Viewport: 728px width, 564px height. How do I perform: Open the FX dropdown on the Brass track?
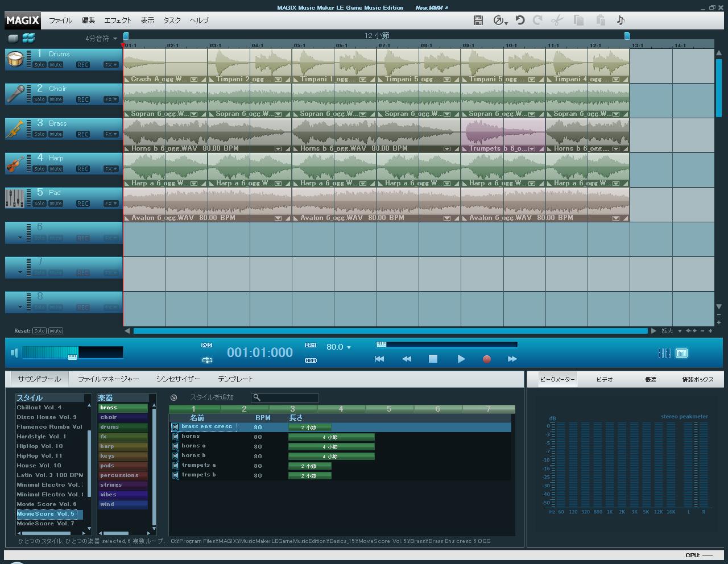(x=111, y=134)
